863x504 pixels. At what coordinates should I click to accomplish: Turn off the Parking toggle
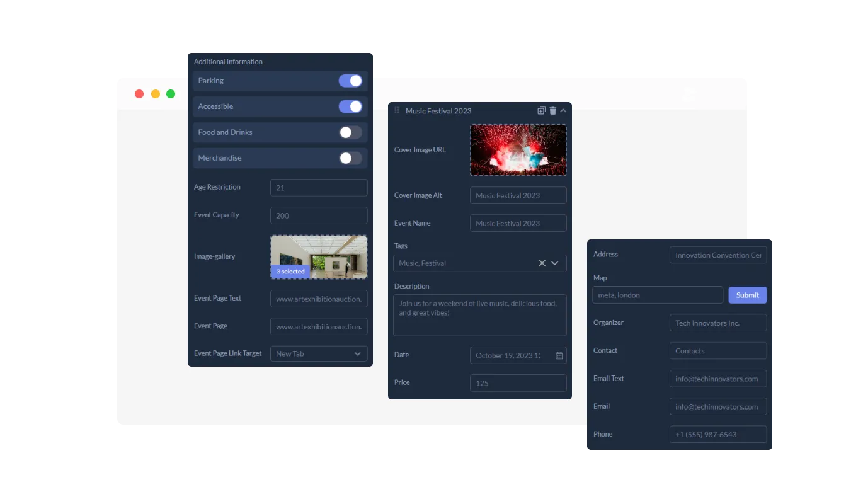(350, 81)
